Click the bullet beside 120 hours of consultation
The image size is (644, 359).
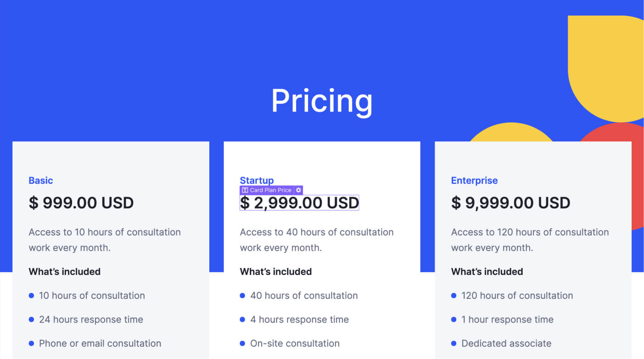point(454,296)
